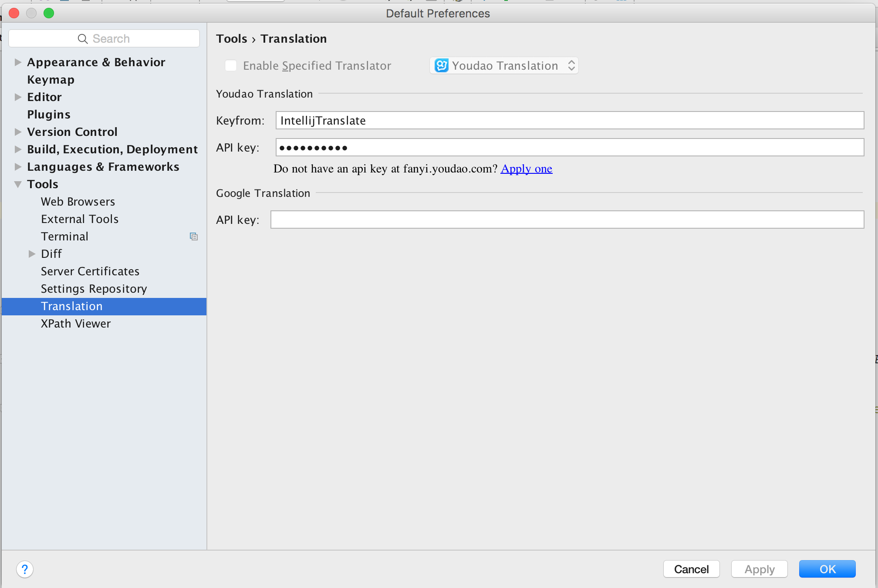This screenshot has height=588, width=878.
Task: Focus the Google Translation API key field
Action: 567,220
